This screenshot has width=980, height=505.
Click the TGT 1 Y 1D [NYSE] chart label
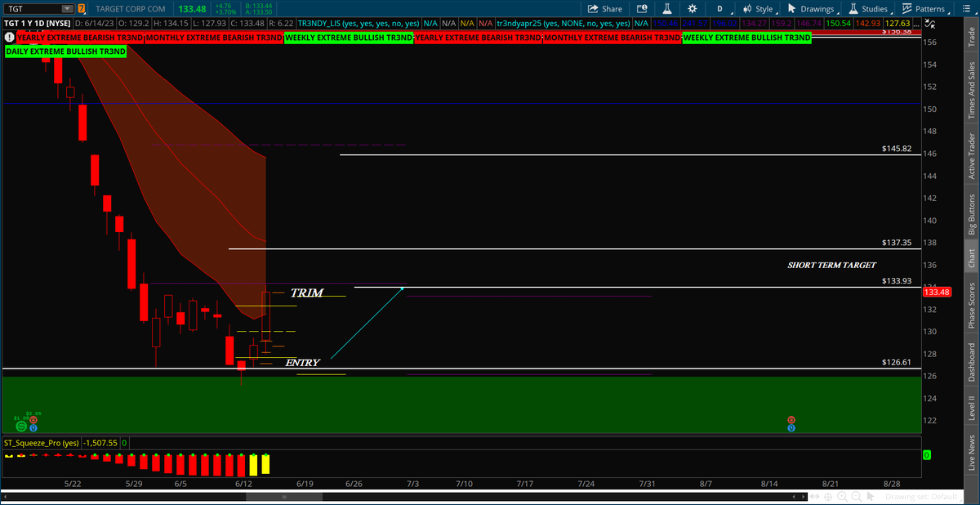pos(38,24)
